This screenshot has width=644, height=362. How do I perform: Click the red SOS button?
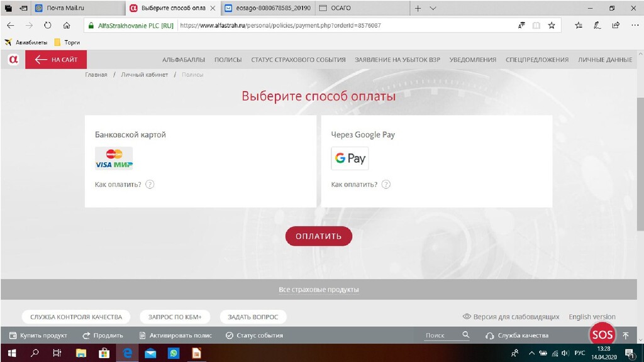pos(602,335)
